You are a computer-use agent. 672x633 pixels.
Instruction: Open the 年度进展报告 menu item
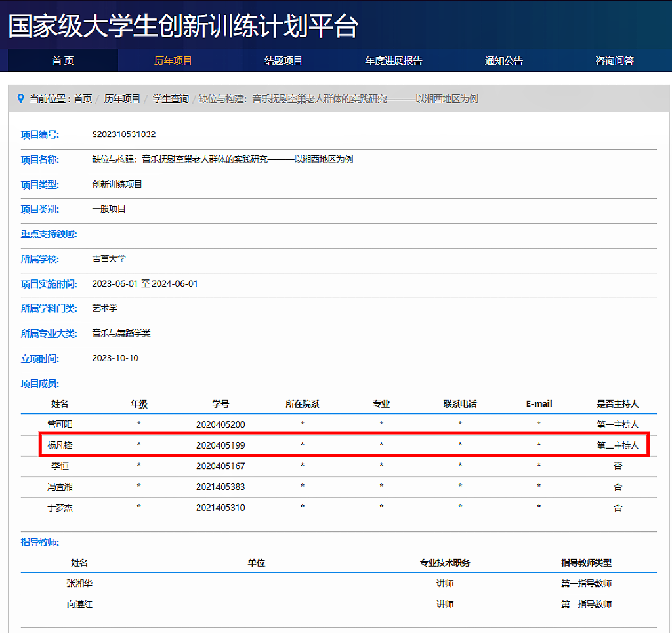click(394, 61)
